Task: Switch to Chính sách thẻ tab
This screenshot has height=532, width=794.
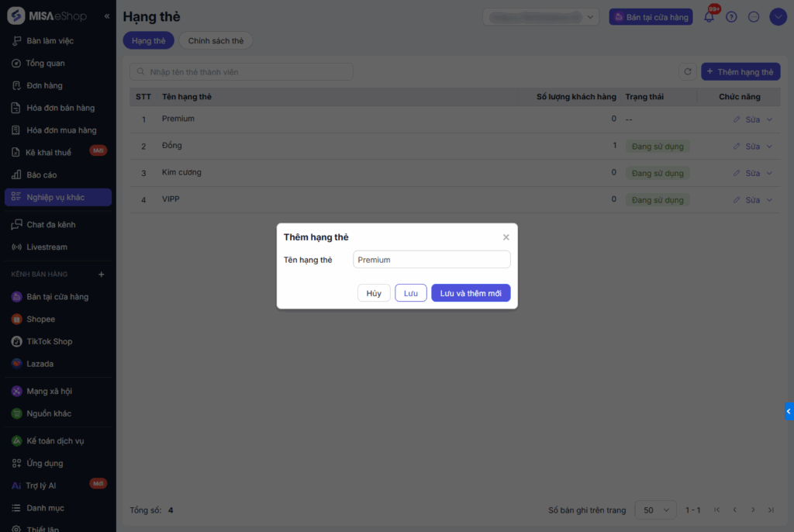Action: tap(216, 40)
